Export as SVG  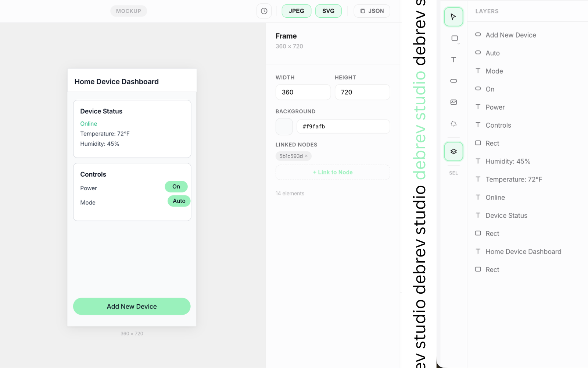point(329,11)
